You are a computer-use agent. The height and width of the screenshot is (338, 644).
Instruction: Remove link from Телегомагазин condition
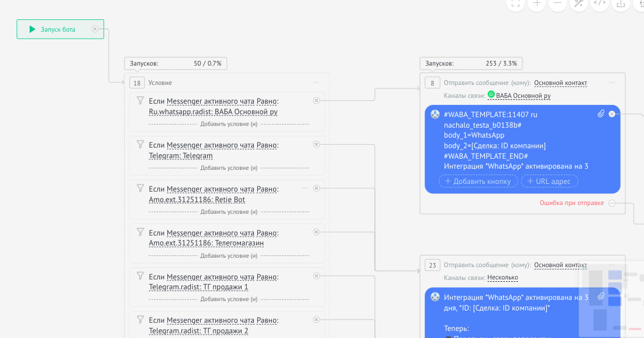click(316, 232)
